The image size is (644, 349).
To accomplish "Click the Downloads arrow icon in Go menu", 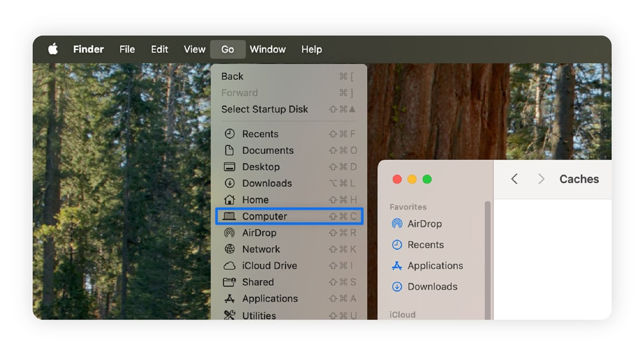I will [230, 183].
